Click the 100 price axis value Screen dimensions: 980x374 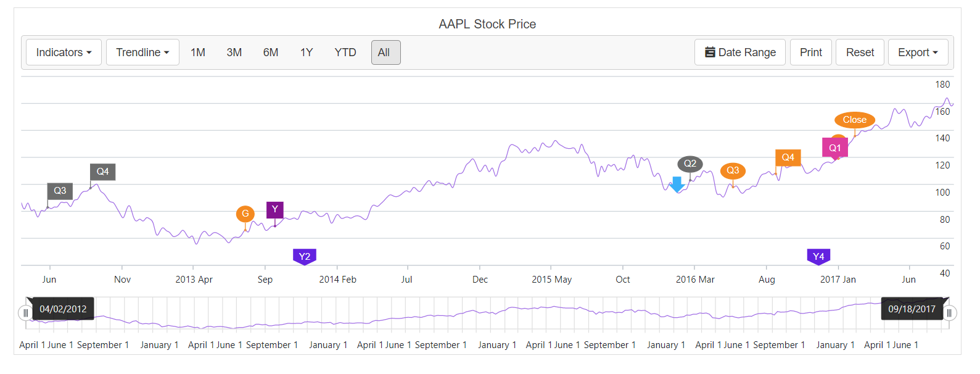(942, 193)
